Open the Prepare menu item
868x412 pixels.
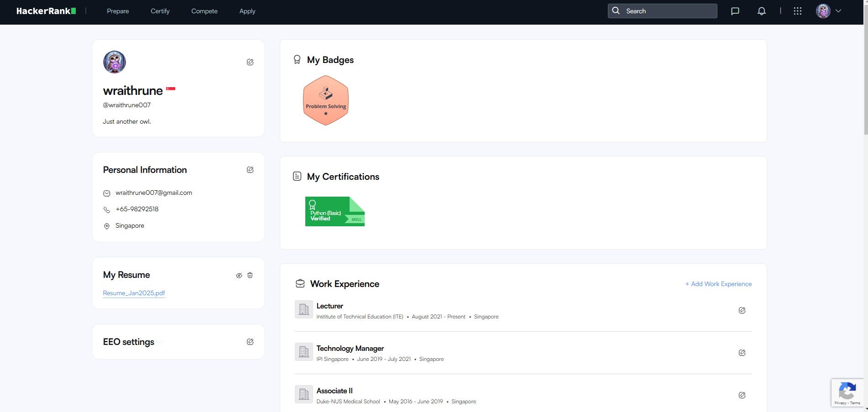coord(117,10)
